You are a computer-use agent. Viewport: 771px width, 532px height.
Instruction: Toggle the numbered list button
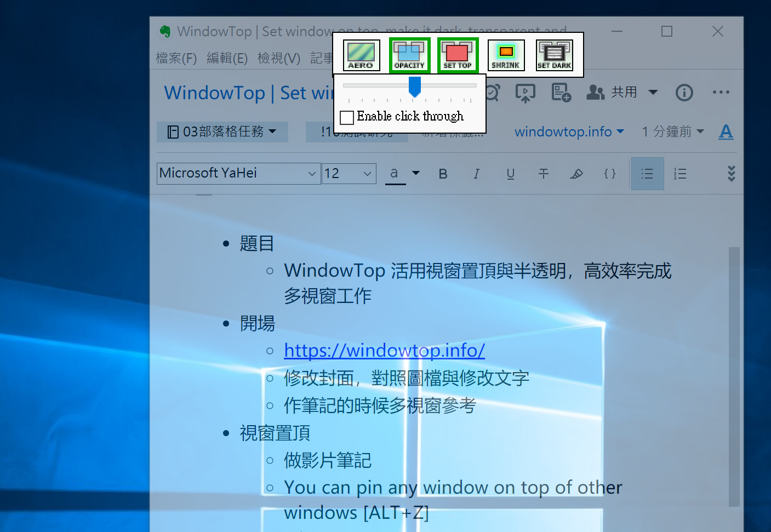[x=680, y=174]
